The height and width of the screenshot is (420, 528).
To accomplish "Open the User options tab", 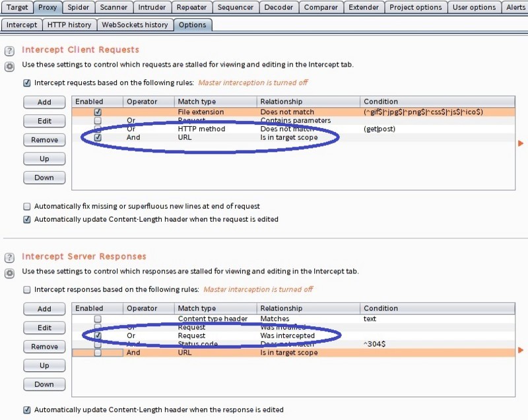I will point(474,7).
